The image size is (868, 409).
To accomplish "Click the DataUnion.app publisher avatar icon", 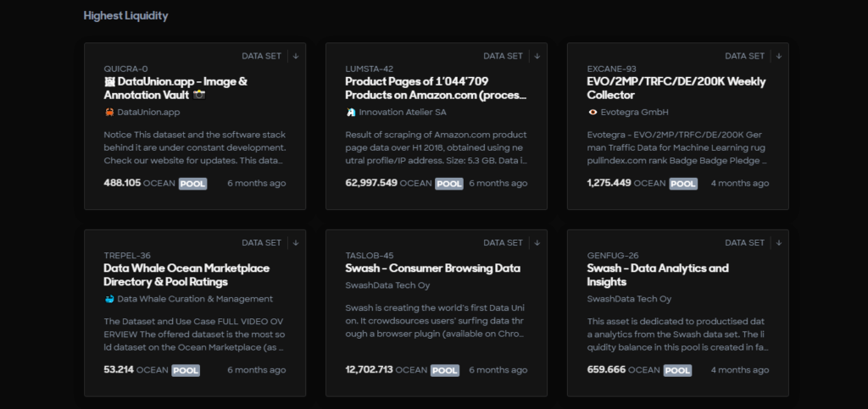I will 109,112.
